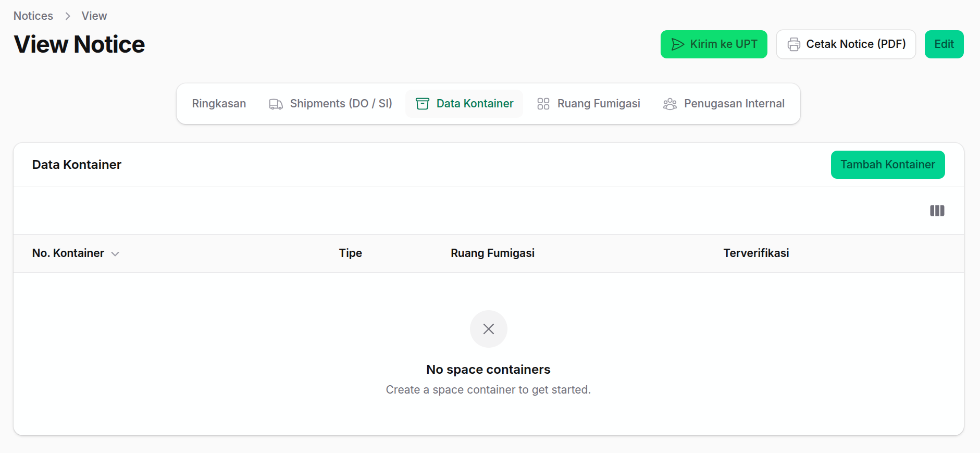980x453 pixels.
Task: Click the Tipe column header
Action: point(351,253)
